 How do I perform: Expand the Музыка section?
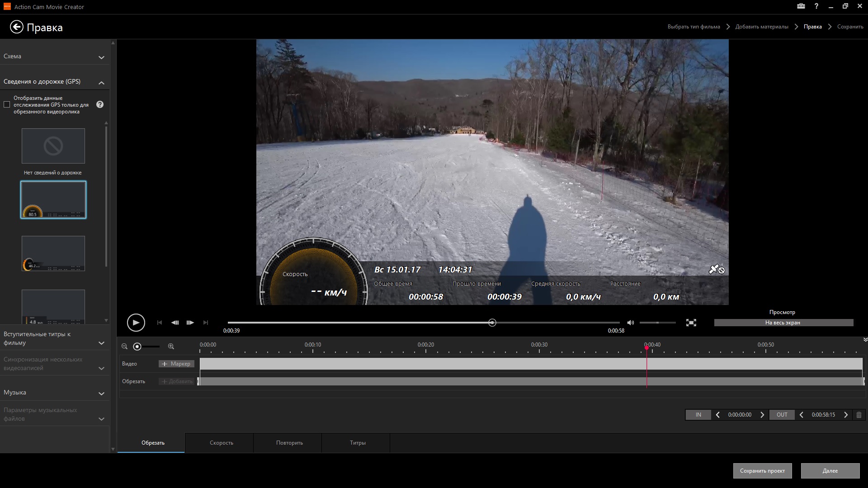tap(55, 393)
